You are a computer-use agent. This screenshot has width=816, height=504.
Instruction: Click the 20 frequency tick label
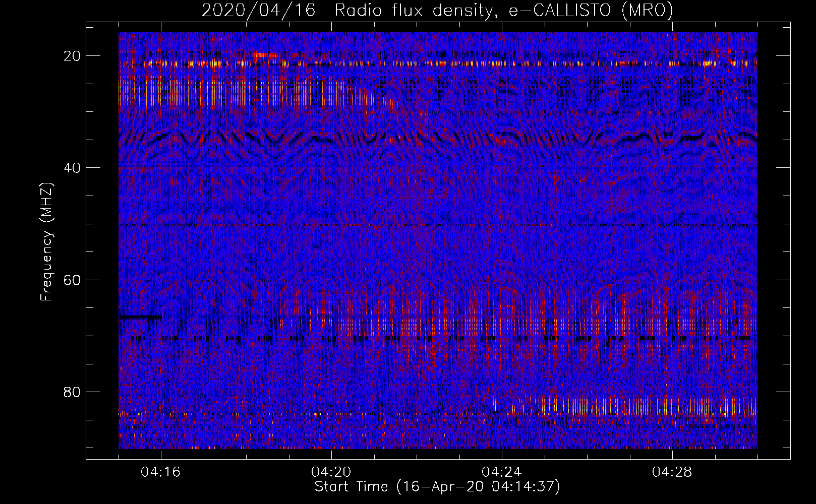[73, 56]
